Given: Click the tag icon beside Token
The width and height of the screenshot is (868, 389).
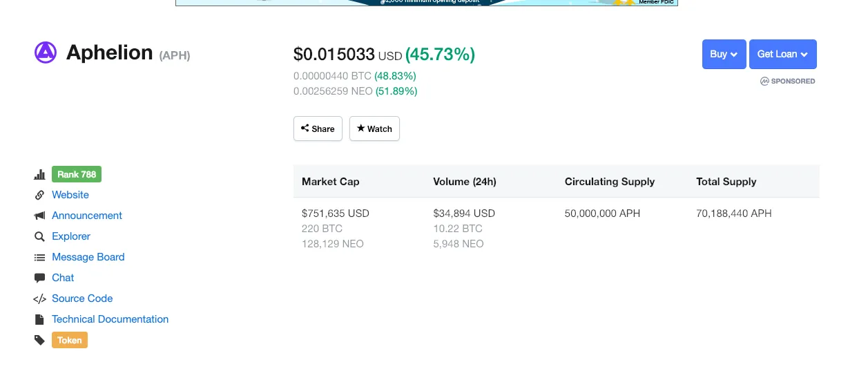Looking at the screenshot, I should (x=39, y=340).
